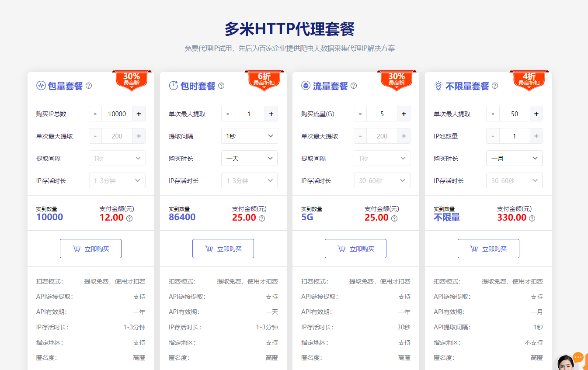Open 流量套餐 提取间隔 dropdown

[x=382, y=158]
